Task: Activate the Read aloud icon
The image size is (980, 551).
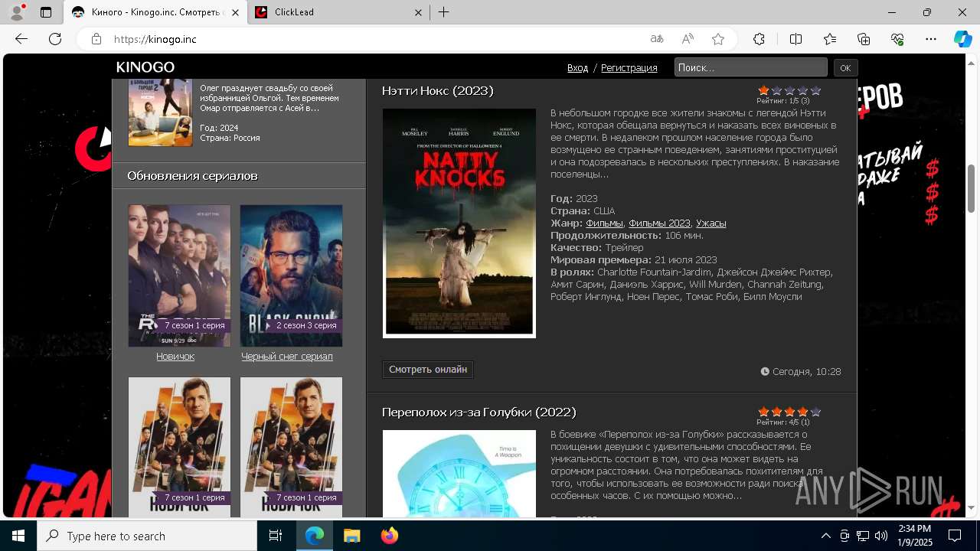Action: pyautogui.click(x=688, y=39)
